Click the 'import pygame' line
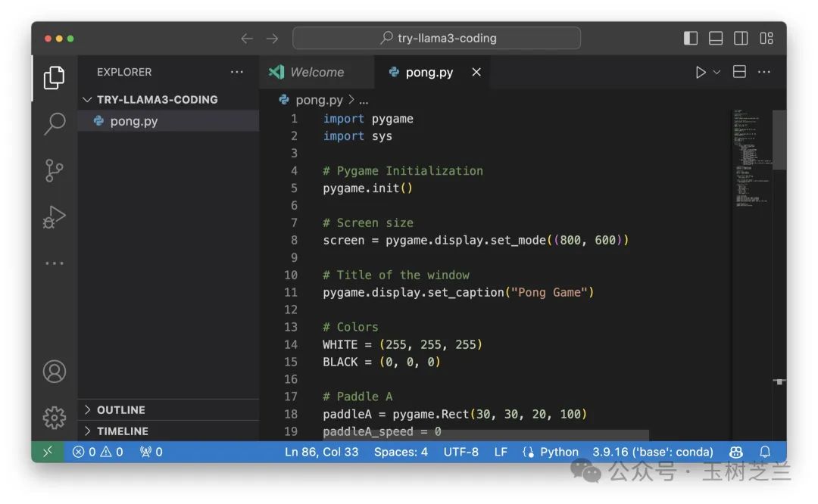The width and height of the screenshot is (818, 504). pyautogui.click(x=368, y=119)
